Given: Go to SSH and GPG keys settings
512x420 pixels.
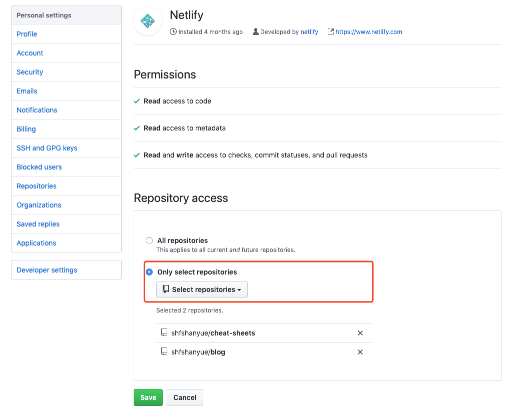Looking at the screenshot, I should (x=47, y=148).
